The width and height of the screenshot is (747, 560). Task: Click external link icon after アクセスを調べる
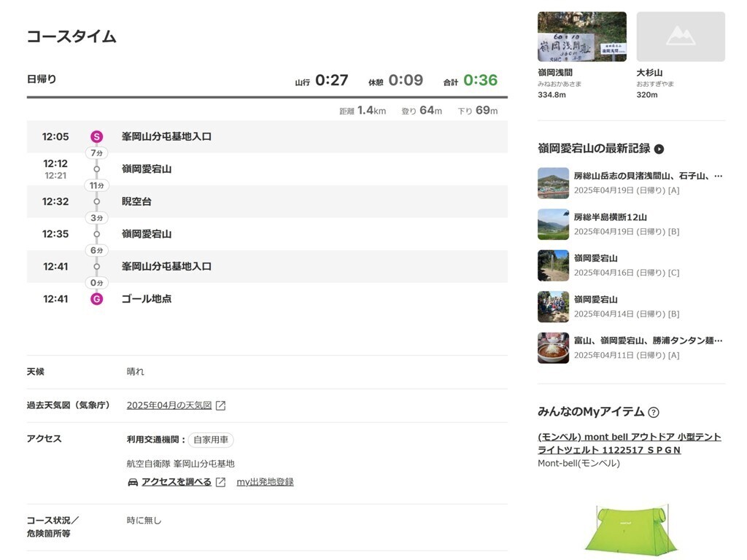tap(220, 483)
